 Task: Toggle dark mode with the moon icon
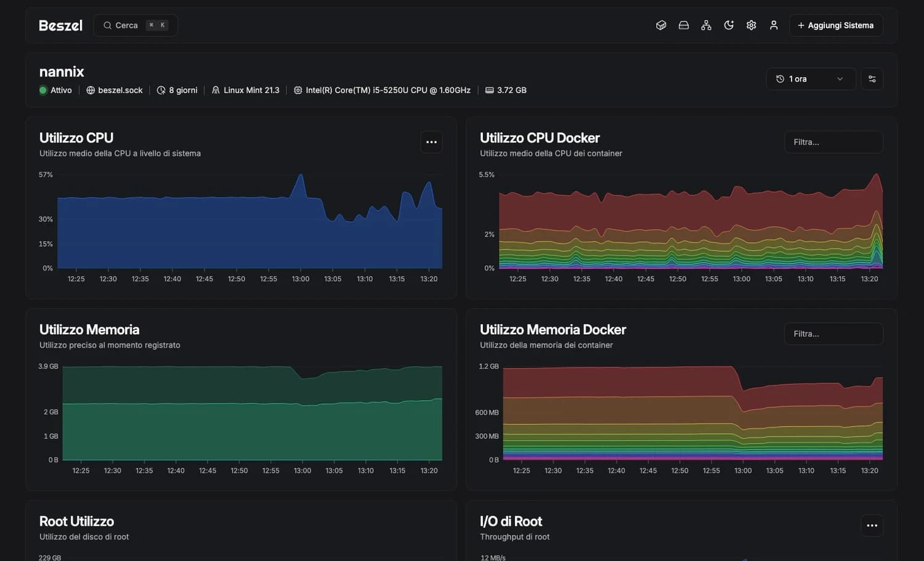729,25
